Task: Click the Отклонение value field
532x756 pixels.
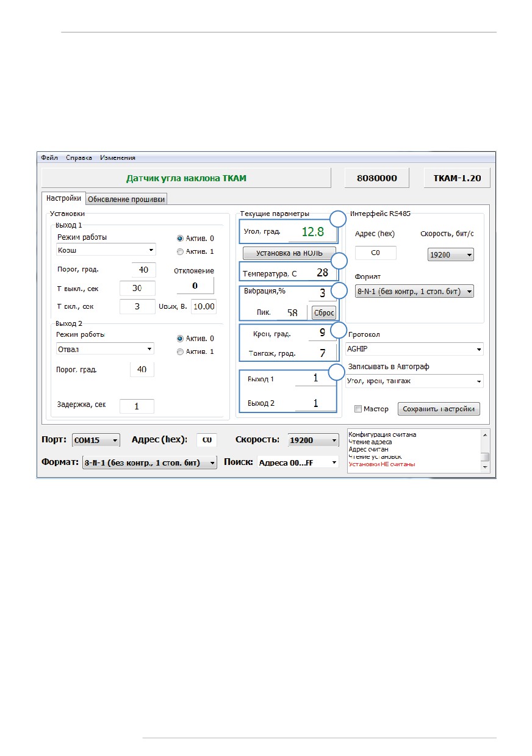Action: click(195, 286)
